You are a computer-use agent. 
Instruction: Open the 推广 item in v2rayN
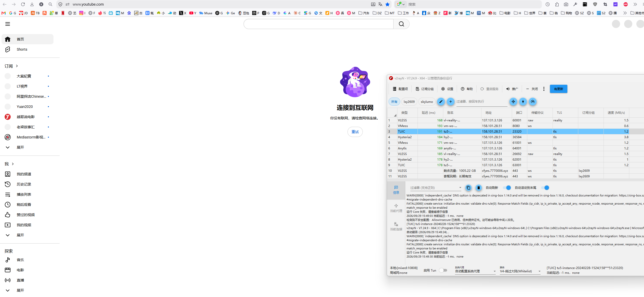point(512,89)
